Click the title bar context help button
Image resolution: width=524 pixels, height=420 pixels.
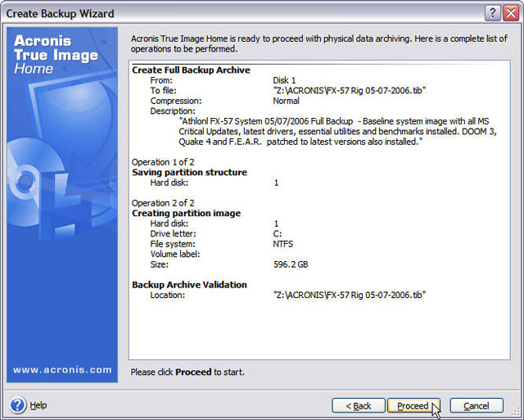493,13
